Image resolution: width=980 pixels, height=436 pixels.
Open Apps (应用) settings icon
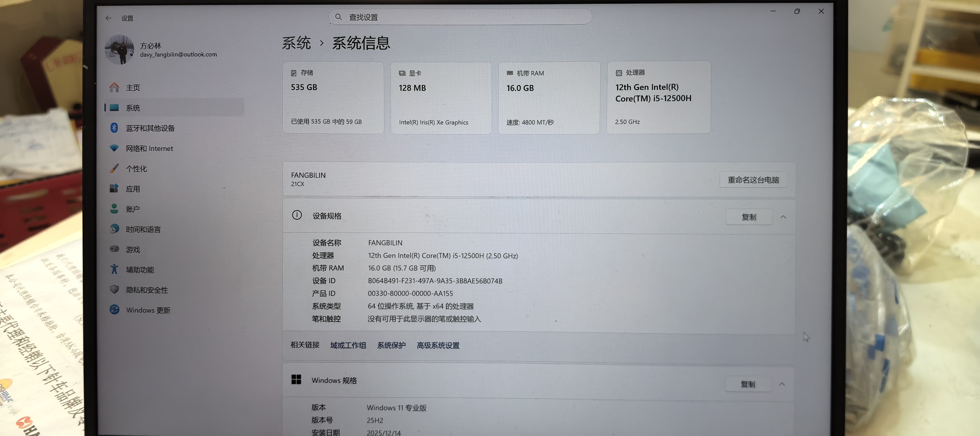tap(114, 189)
